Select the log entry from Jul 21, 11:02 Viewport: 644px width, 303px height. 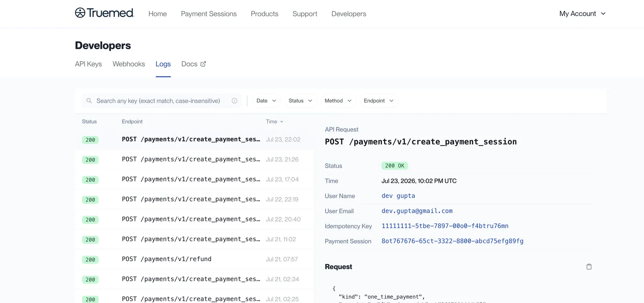pyautogui.click(x=194, y=239)
